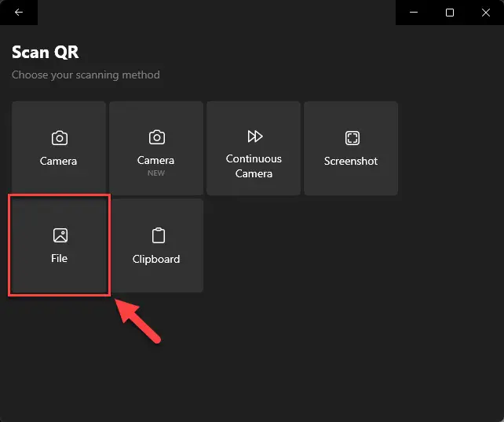
Task: Click the fast-forward Continuous Camera icon
Action: click(255, 136)
